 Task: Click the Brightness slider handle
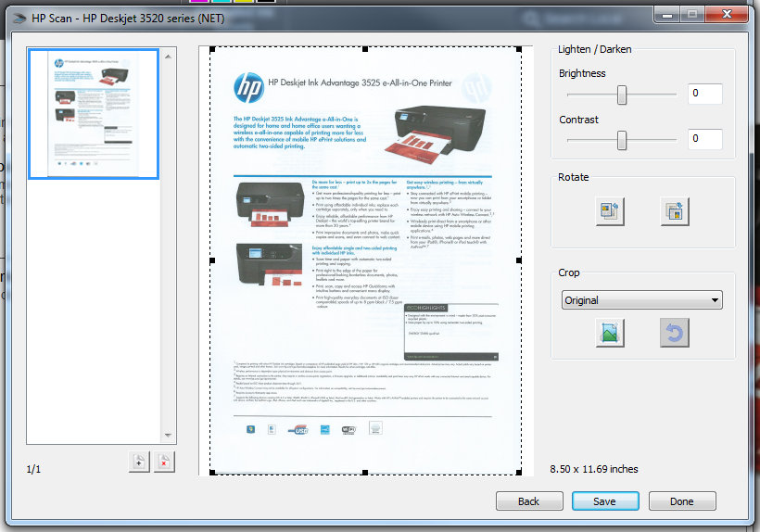[x=622, y=95]
